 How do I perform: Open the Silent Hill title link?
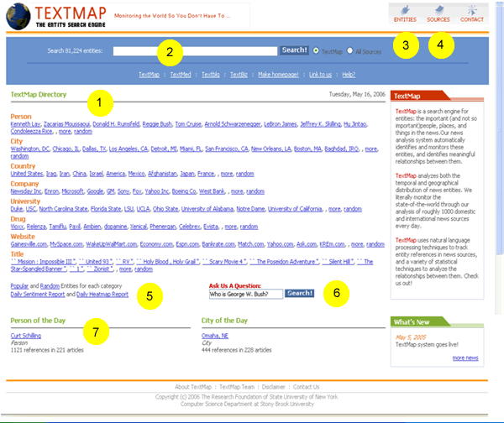[339, 262]
